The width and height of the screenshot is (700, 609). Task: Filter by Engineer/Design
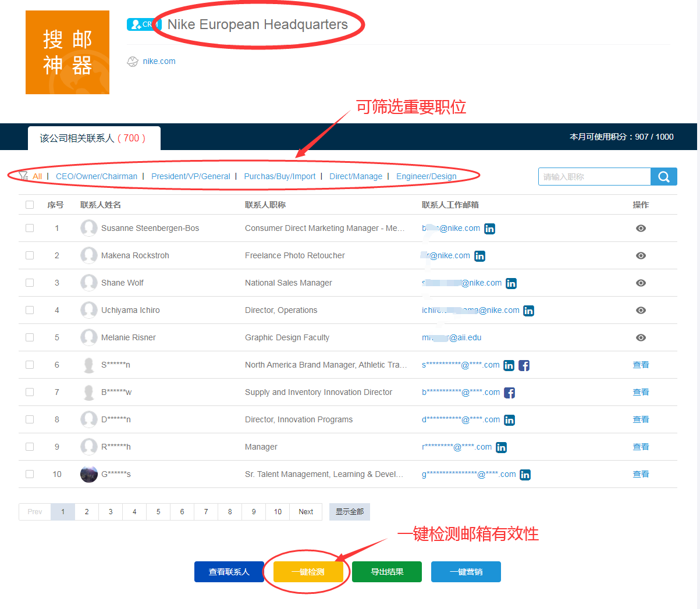(427, 176)
